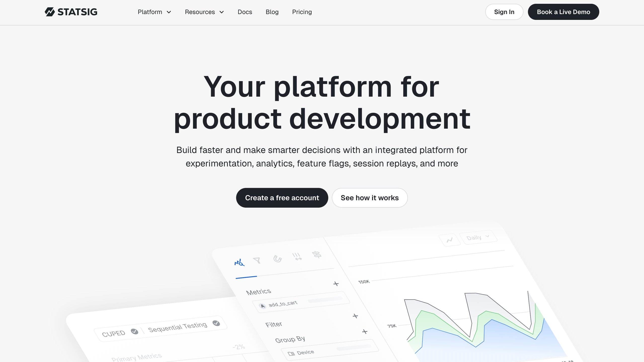Click the experimentation metrics icon
Viewport: 644px width, 362px height.
click(x=239, y=261)
